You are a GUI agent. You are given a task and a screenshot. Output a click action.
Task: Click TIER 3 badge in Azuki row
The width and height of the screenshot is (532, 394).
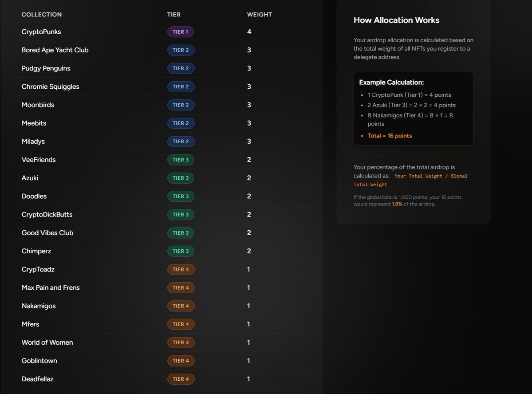[x=181, y=178]
